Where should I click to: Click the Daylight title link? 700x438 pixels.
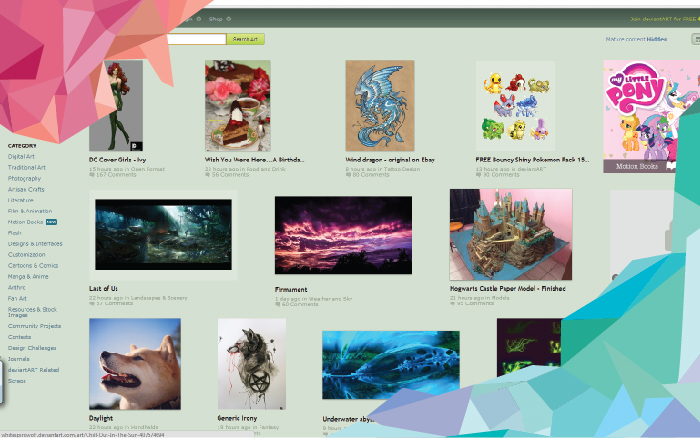(x=101, y=418)
